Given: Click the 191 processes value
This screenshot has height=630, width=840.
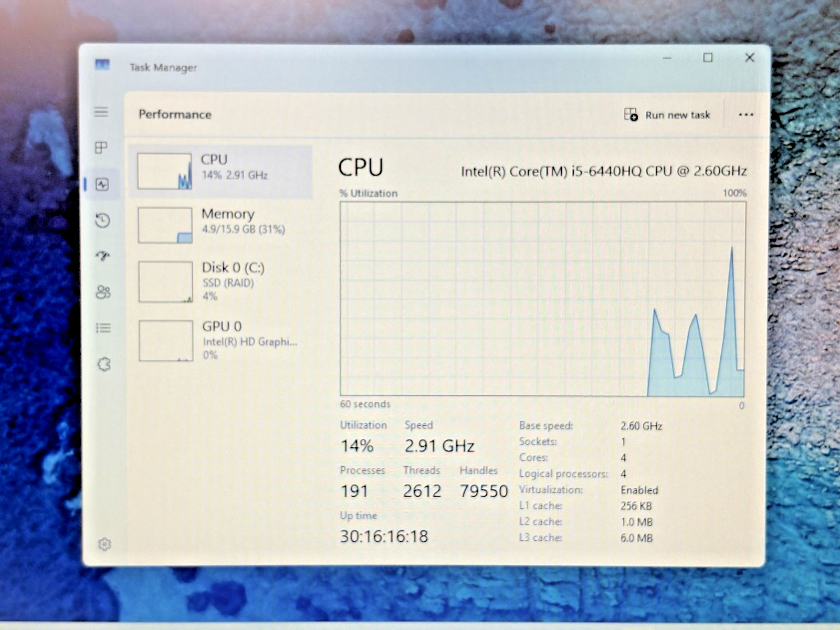Looking at the screenshot, I should click(354, 491).
